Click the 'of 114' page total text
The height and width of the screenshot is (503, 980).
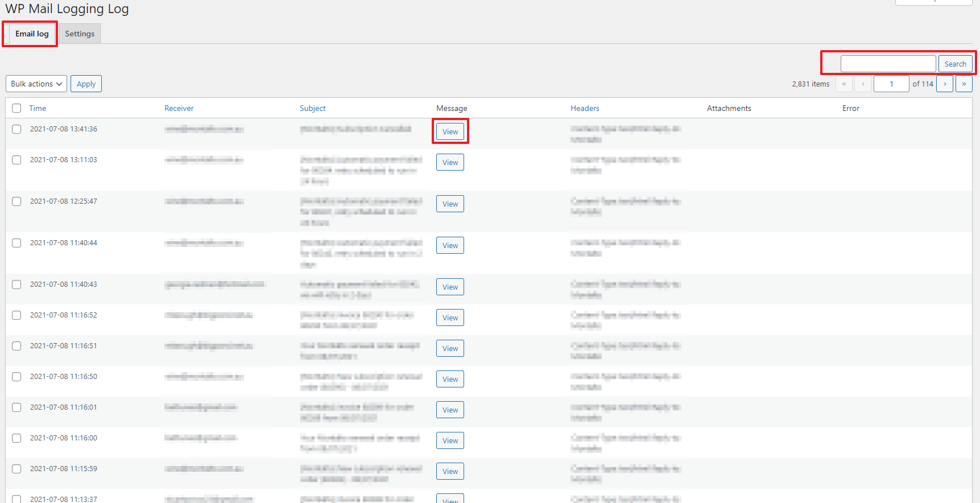pyautogui.click(x=923, y=84)
